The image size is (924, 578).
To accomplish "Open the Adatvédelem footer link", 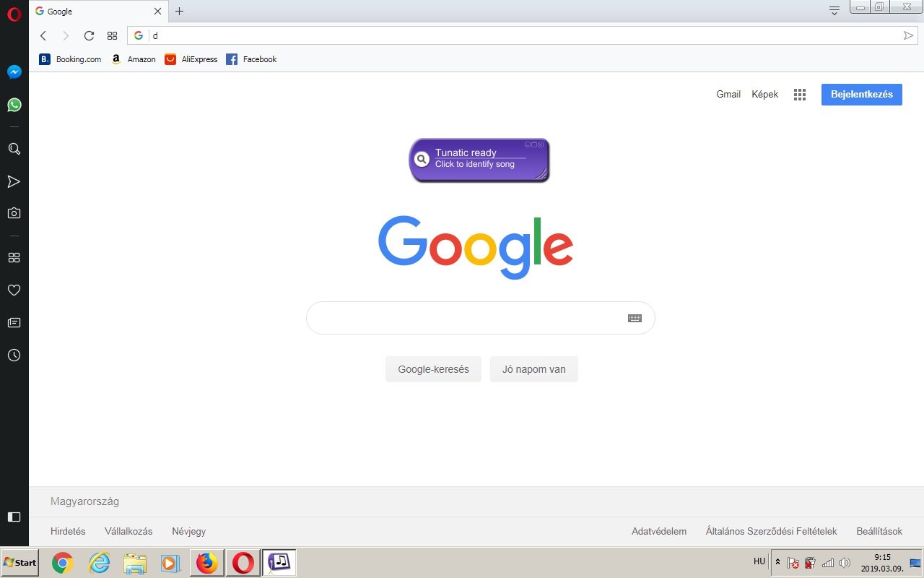I will tap(659, 531).
